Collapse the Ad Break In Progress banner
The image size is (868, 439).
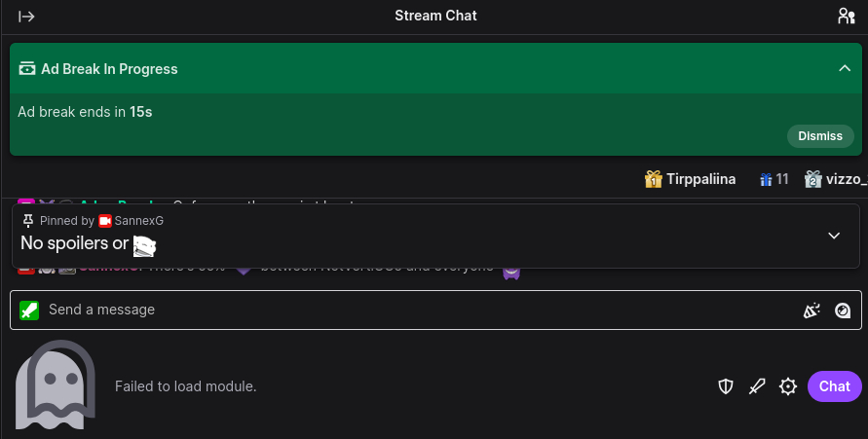tap(845, 68)
